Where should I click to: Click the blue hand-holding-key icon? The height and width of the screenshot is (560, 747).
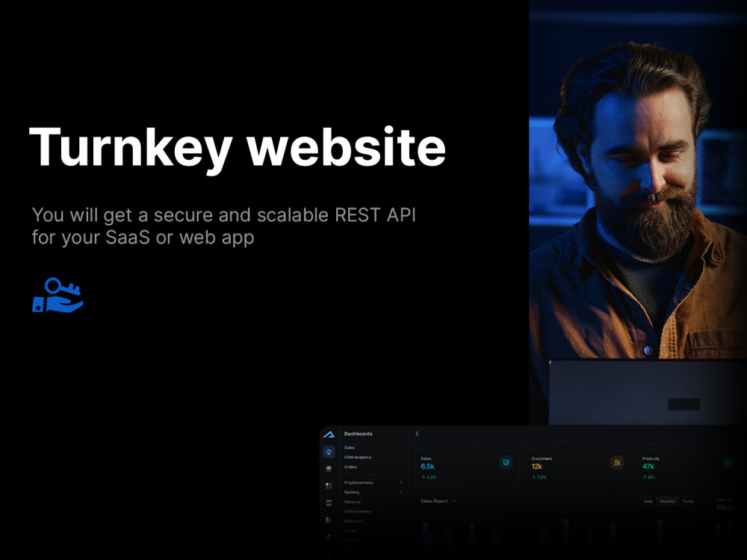click(58, 296)
